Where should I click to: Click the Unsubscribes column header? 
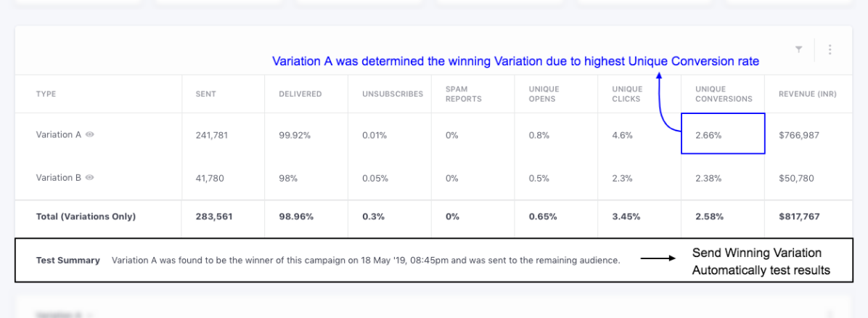point(393,94)
